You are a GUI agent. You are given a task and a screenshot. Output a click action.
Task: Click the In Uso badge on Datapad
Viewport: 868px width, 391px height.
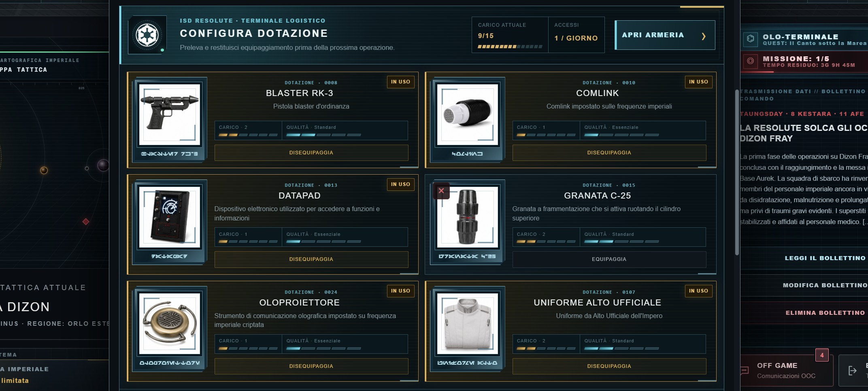(400, 184)
